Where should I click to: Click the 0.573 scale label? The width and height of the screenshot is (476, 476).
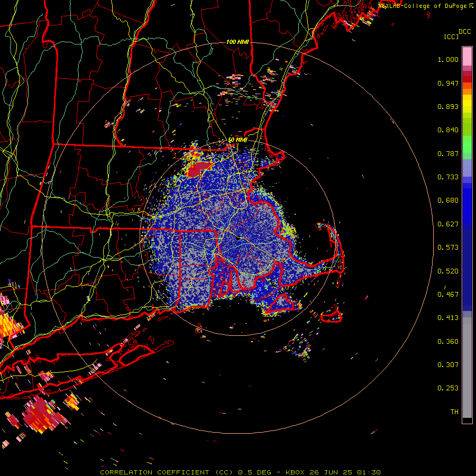448,248
